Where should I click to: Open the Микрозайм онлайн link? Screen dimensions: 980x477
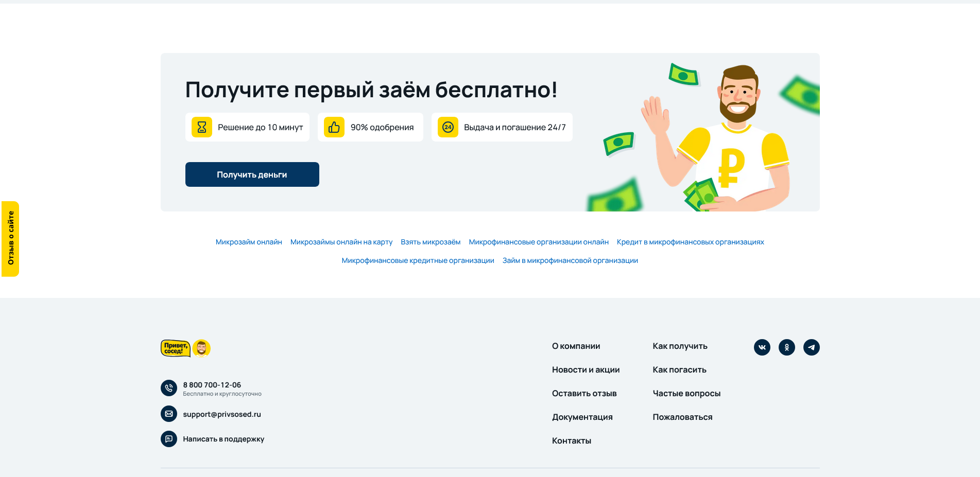tap(249, 242)
